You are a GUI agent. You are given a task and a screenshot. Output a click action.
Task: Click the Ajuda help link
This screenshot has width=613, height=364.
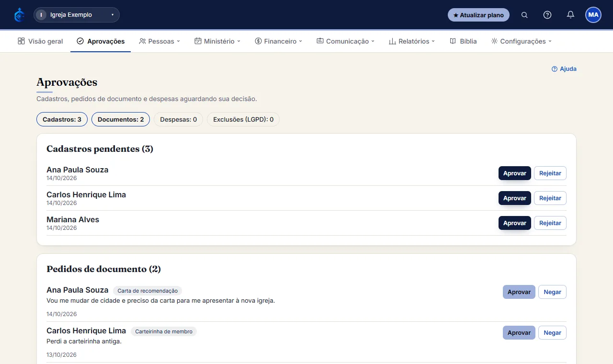pyautogui.click(x=564, y=69)
